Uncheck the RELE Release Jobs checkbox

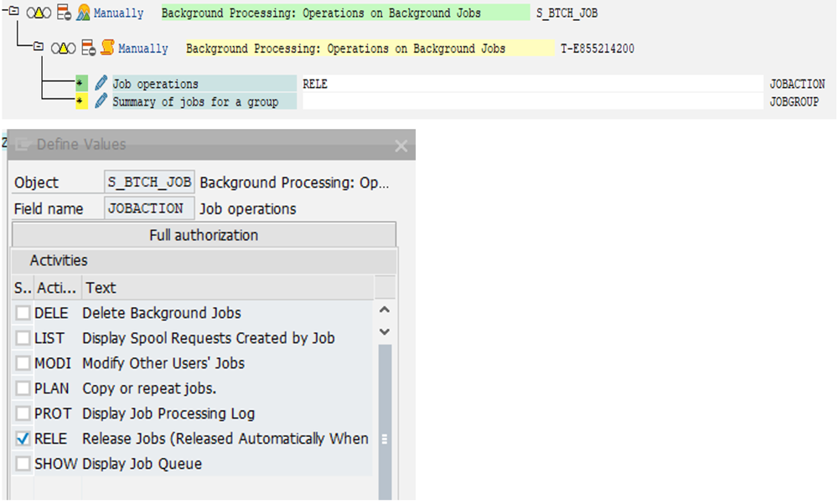23,439
